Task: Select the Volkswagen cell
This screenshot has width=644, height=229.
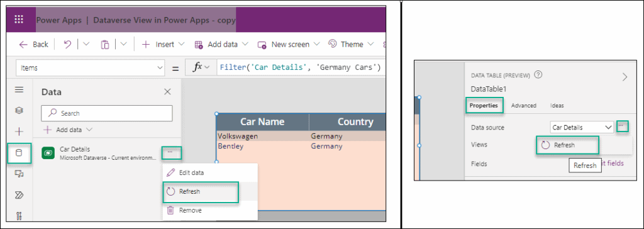Action: pos(237,136)
